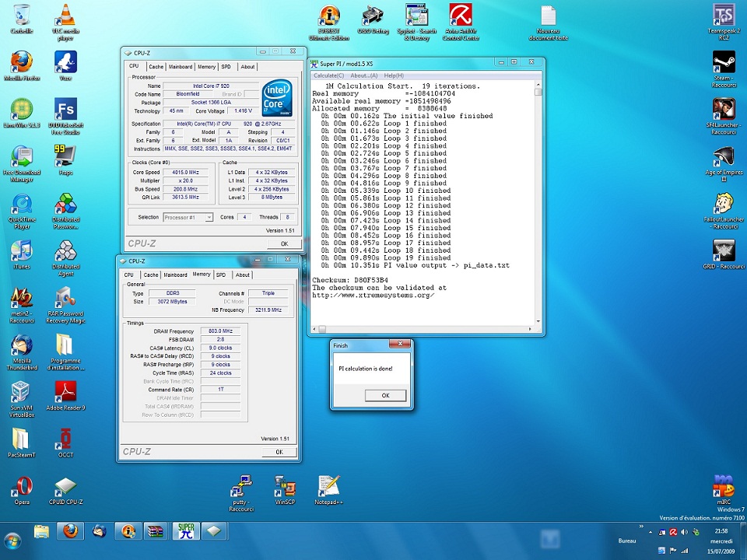The image size is (747, 560).
Task: Launch Fallout Launcher shortcut
Action: coord(724,211)
